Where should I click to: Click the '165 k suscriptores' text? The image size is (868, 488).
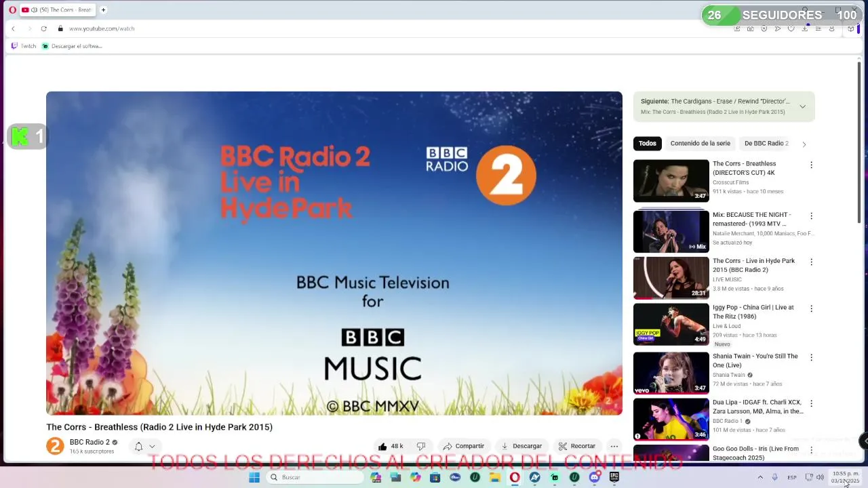[92, 451]
